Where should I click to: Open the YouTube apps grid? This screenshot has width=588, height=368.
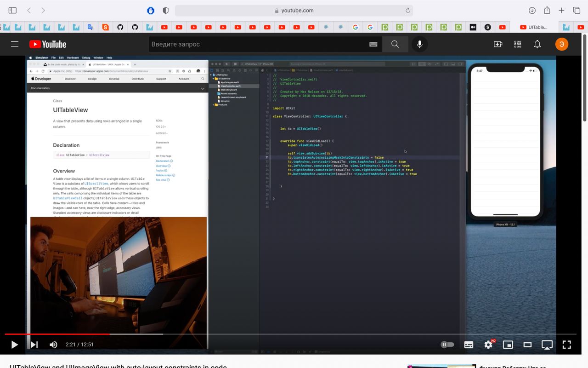pyautogui.click(x=518, y=44)
